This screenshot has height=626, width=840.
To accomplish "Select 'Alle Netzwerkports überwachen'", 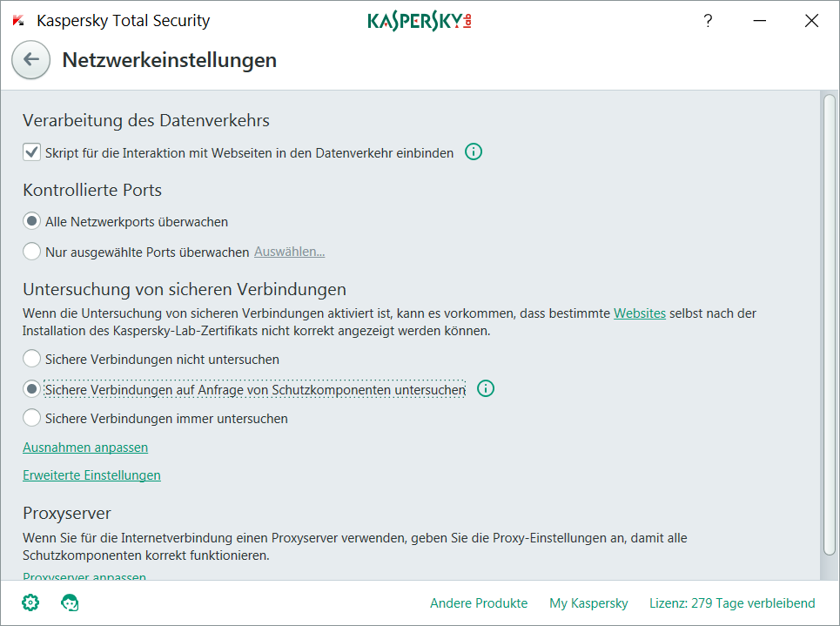I will click(31, 221).
